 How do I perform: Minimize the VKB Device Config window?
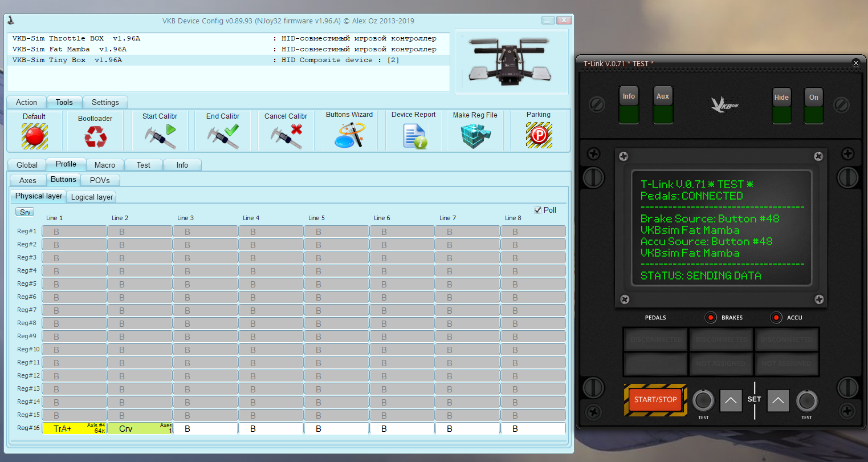point(548,21)
